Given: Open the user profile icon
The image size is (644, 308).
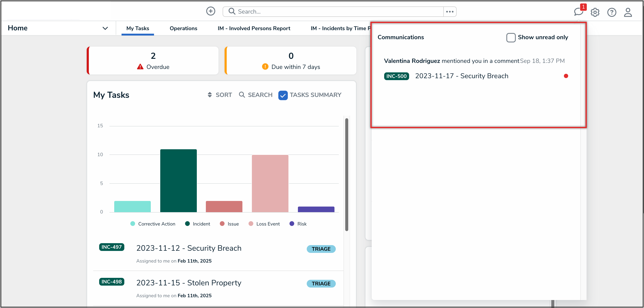Looking at the screenshot, I should (628, 12).
